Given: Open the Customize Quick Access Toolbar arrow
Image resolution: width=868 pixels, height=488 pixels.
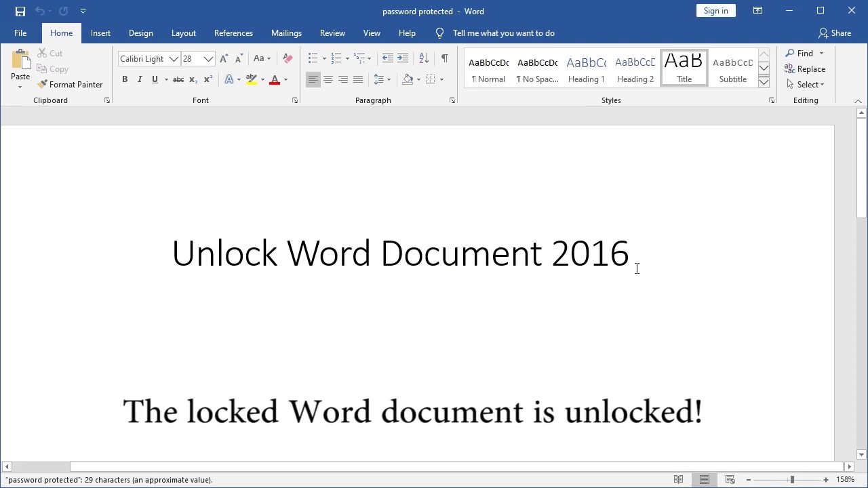Looking at the screenshot, I should (x=83, y=11).
